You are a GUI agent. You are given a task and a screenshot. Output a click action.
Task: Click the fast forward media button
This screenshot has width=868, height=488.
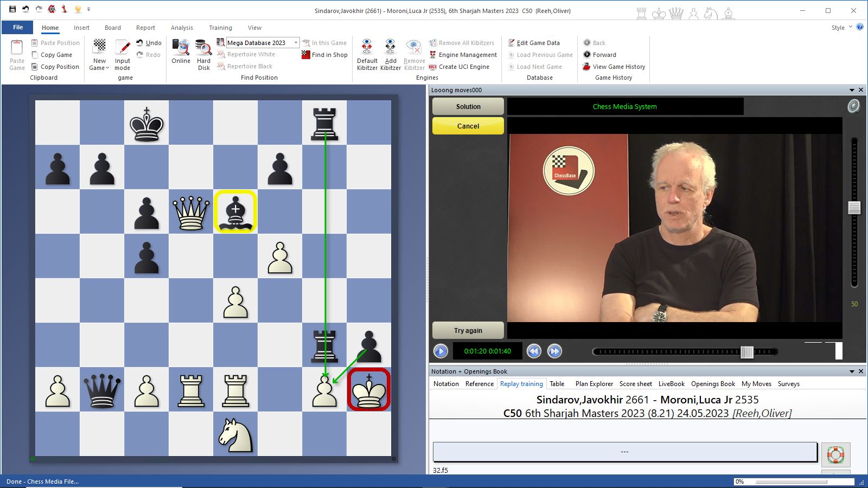click(554, 351)
